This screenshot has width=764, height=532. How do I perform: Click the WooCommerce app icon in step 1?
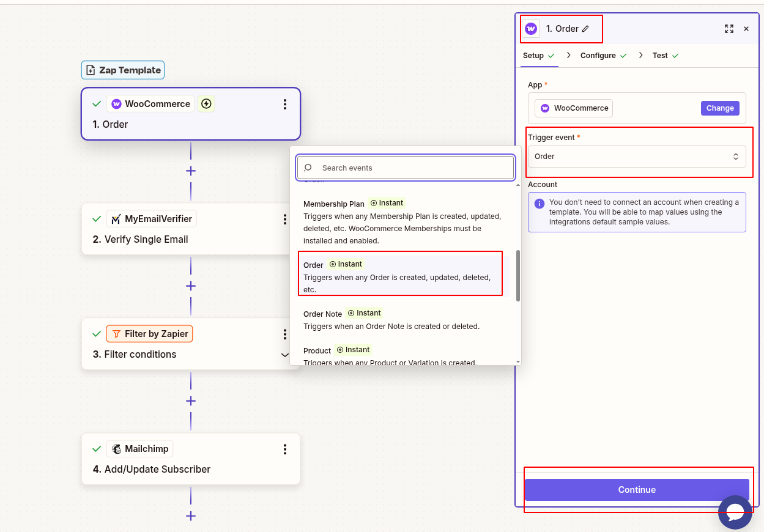[x=116, y=103]
